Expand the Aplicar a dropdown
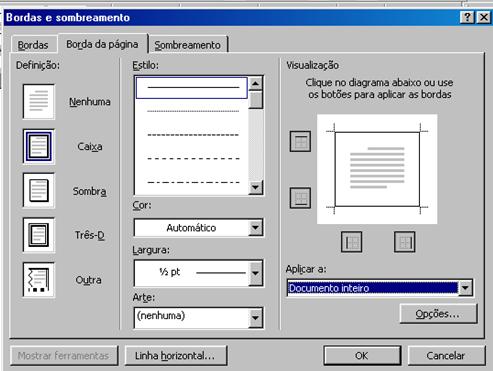The width and height of the screenshot is (493, 371). coord(465,288)
